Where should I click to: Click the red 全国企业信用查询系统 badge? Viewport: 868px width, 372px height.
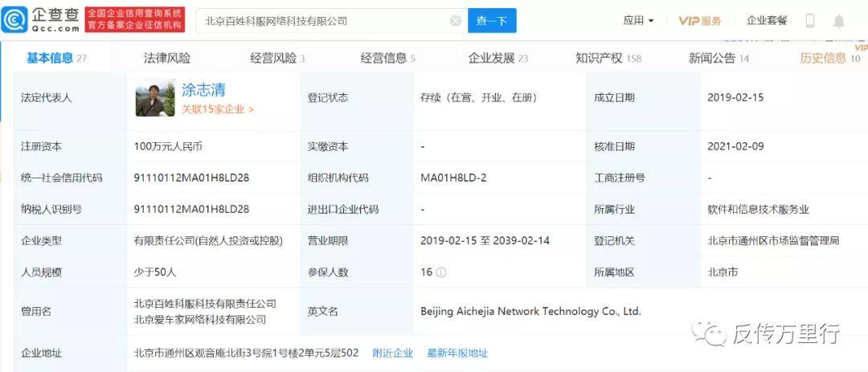[135, 20]
